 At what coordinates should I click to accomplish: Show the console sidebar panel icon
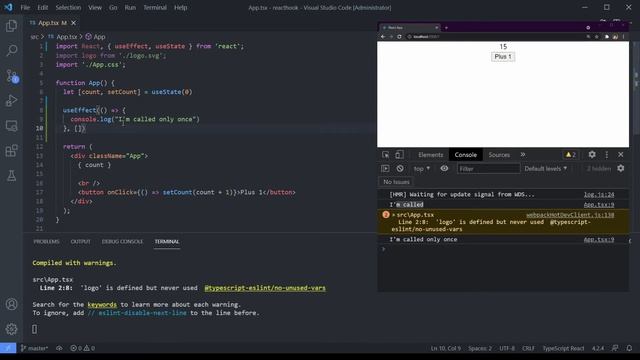pos(385,169)
